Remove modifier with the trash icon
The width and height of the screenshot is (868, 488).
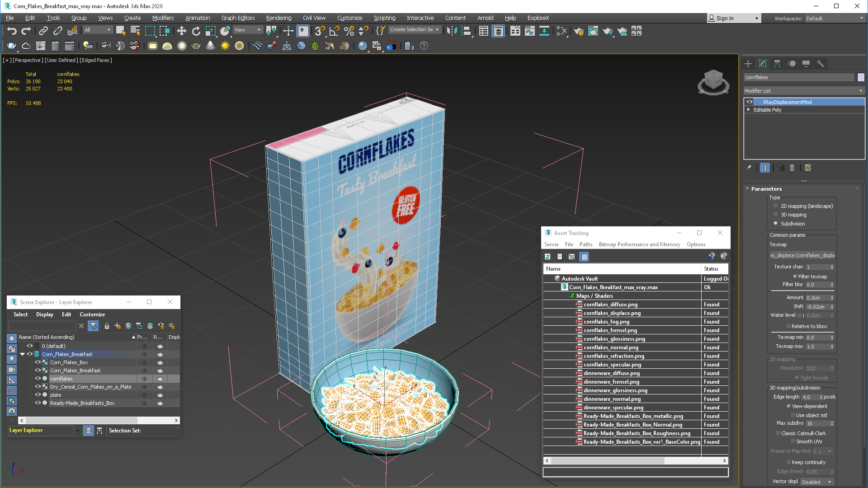tap(792, 168)
